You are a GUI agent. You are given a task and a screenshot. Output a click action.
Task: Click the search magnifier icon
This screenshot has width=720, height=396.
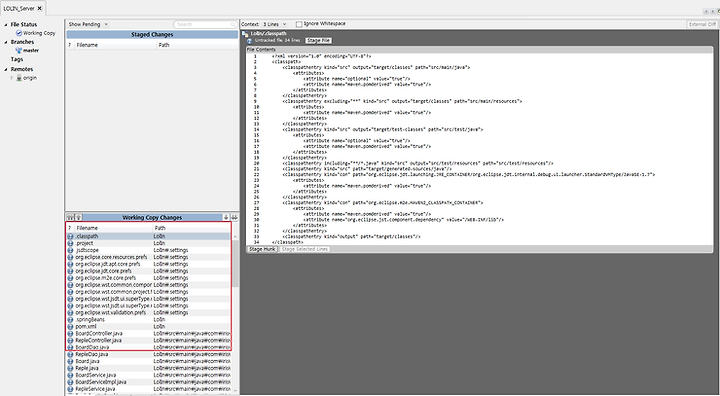click(x=233, y=24)
